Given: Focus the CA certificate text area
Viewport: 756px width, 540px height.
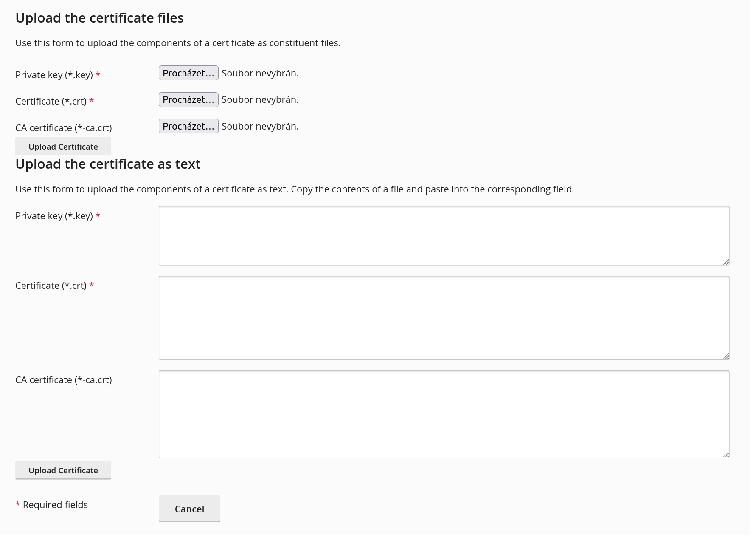Looking at the screenshot, I should click(x=444, y=414).
